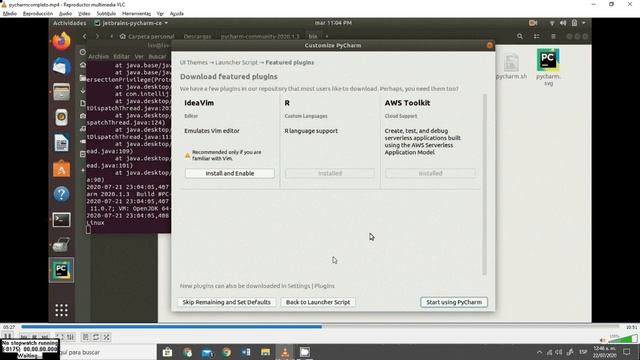Click the Installed button under AWS Toolkit
Image resolution: width=640 pixels, height=360 pixels.
[x=430, y=173]
